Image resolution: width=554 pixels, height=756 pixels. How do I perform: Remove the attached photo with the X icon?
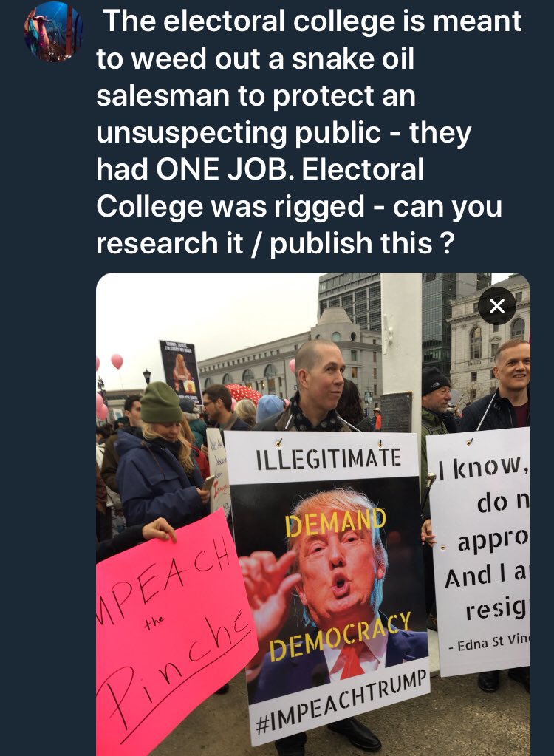point(497,306)
